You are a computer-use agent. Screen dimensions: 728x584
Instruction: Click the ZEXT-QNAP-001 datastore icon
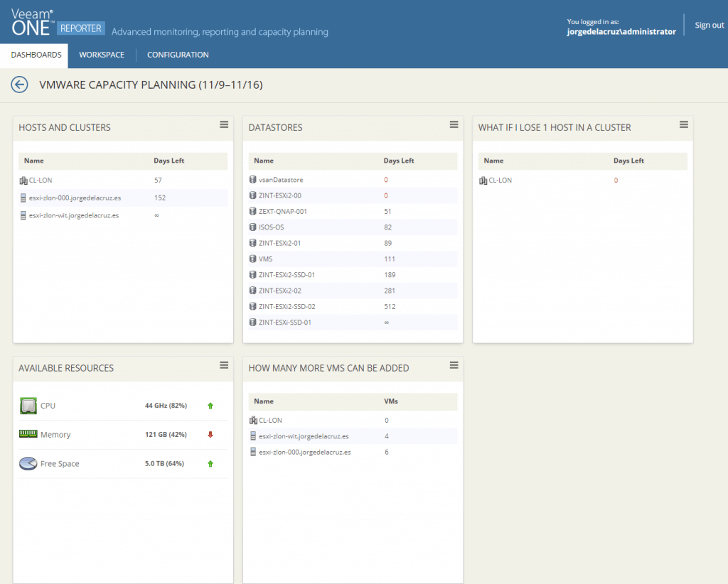coord(253,211)
